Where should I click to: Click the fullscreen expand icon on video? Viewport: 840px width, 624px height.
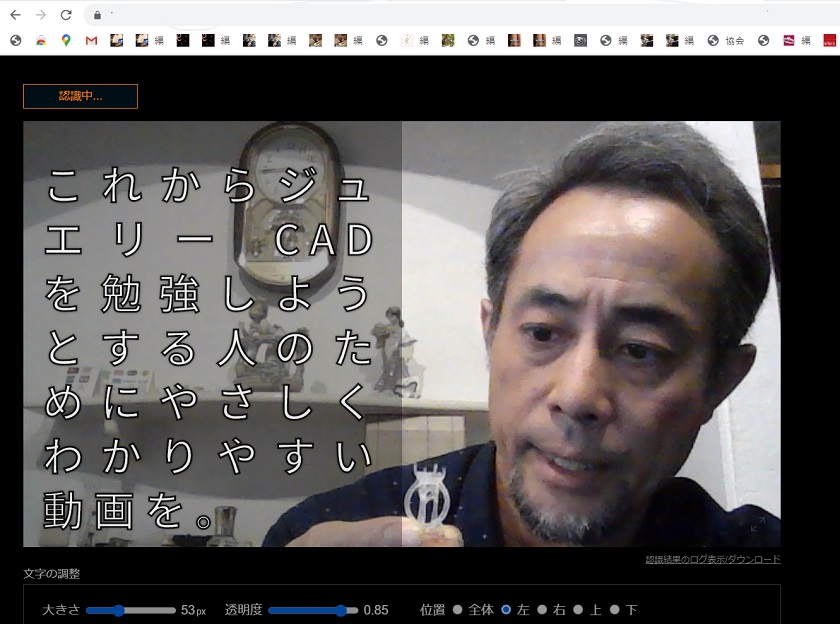pyautogui.click(x=757, y=524)
